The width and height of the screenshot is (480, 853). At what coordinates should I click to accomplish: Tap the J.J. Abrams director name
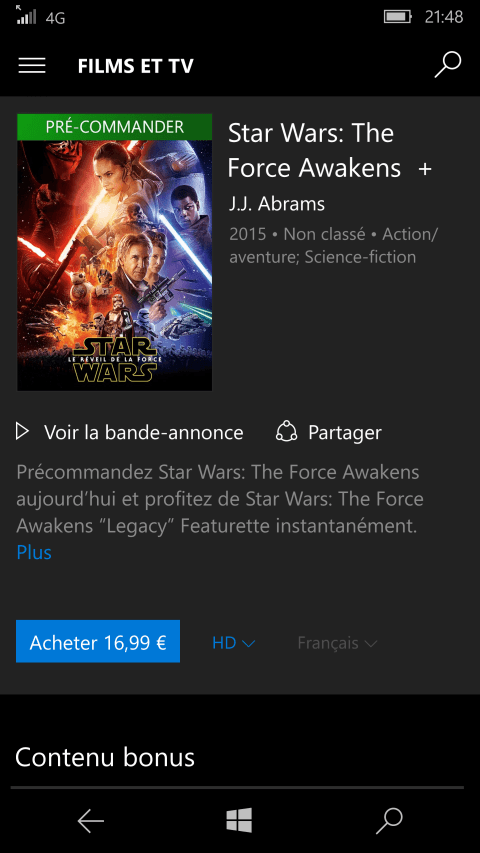(x=277, y=204)
